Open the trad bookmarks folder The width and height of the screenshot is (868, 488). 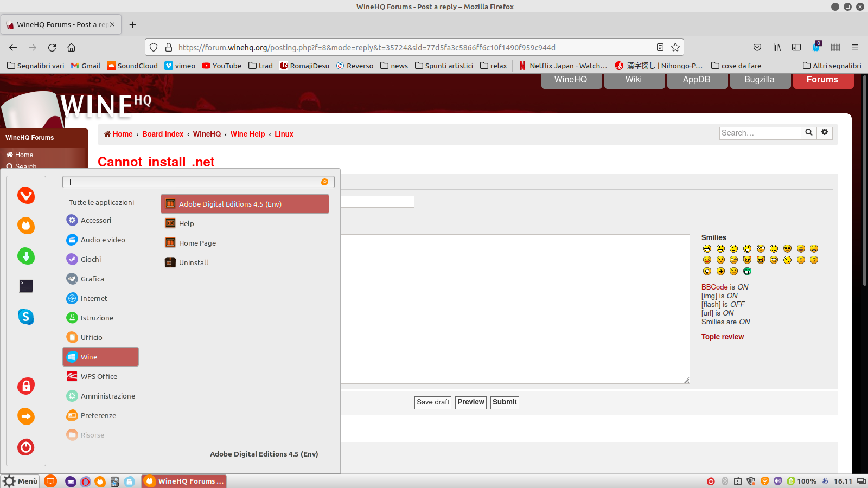tap(260, 66)
